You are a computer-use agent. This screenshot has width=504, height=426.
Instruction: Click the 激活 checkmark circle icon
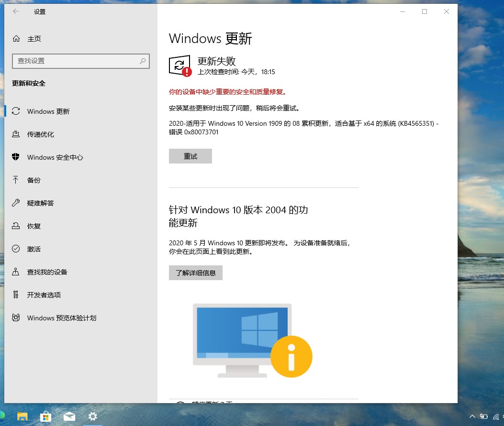tap(16, 249)
